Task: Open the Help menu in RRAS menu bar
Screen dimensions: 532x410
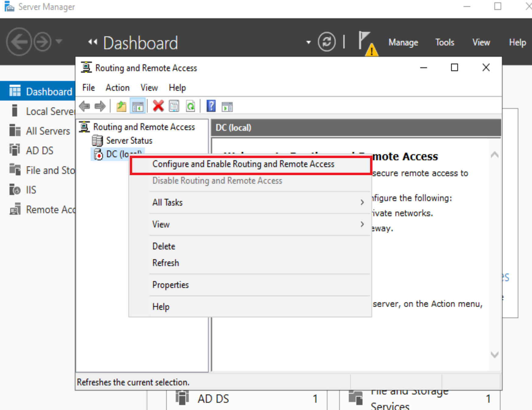Action: 177,88
